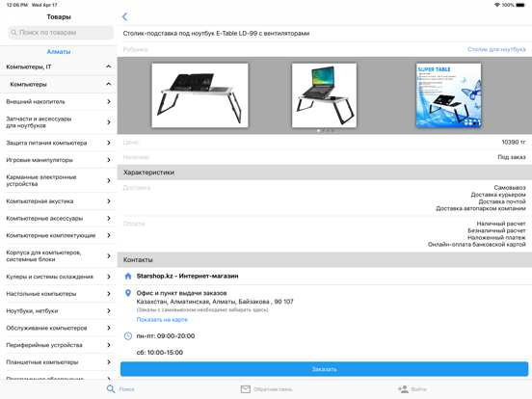Click the home icon beside Starshop.kz

[128, 277]
